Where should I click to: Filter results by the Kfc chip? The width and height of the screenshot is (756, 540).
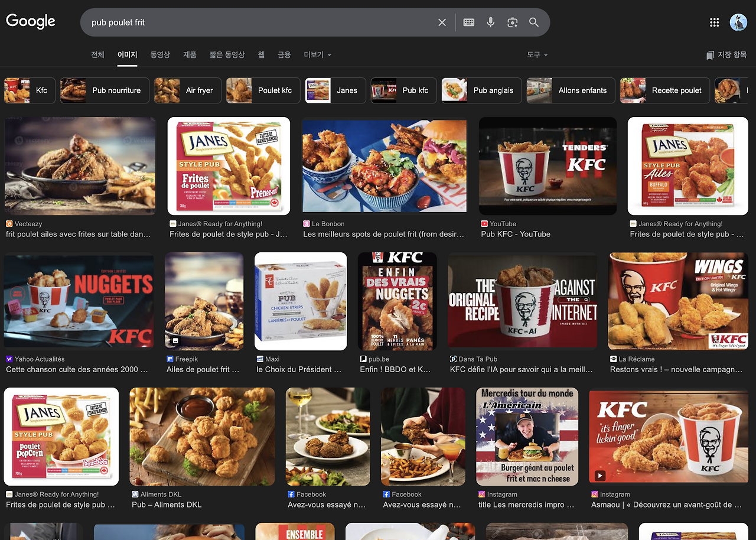pyautogui.click(x=30, y=90)
